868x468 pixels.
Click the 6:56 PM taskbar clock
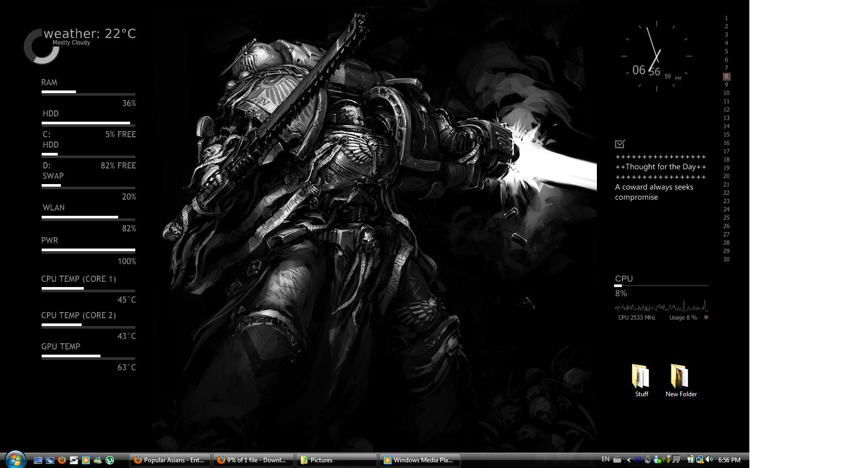[x=730, y=460]
